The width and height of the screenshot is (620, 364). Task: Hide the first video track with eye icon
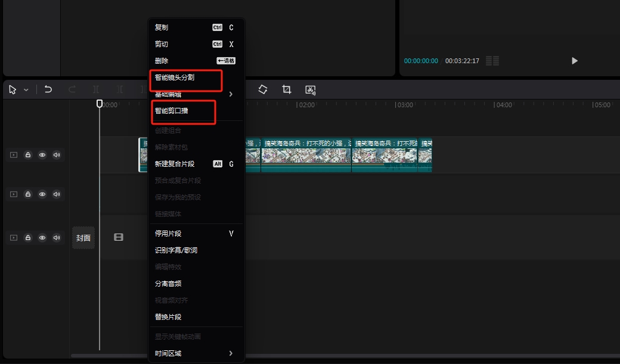[42, 155]
